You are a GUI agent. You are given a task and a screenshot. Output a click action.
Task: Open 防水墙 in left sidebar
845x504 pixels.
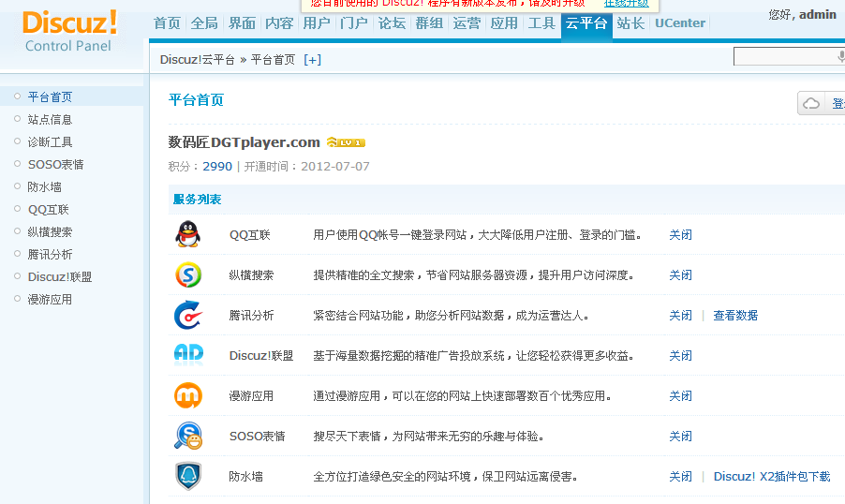coord(44,187)
